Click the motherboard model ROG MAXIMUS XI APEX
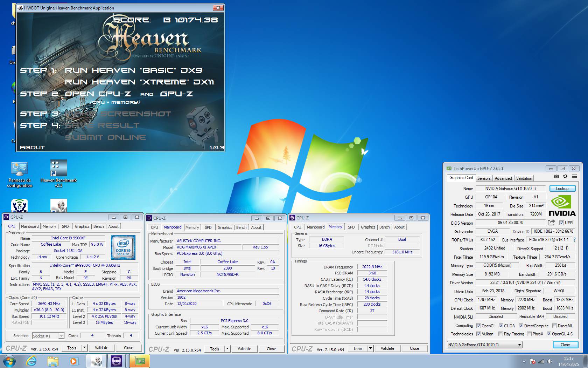 coord(208,247)
